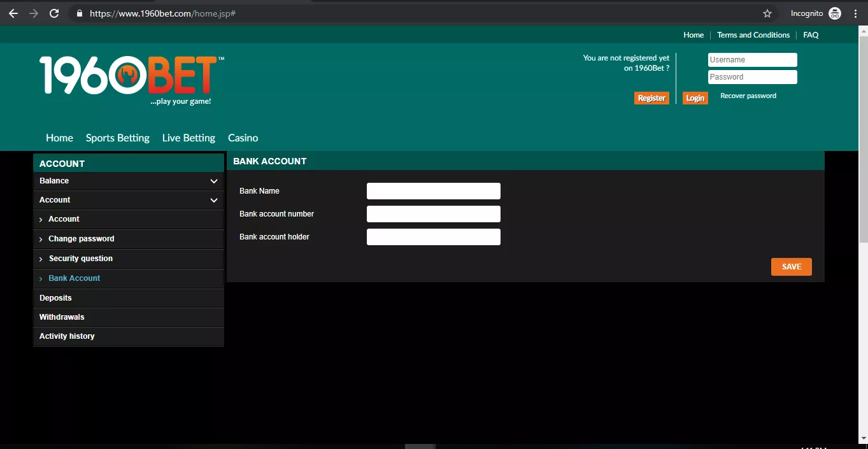Open the Chrome three-dot menu
This screenshot has height=449, width=868.
click(x=855, y=13)
